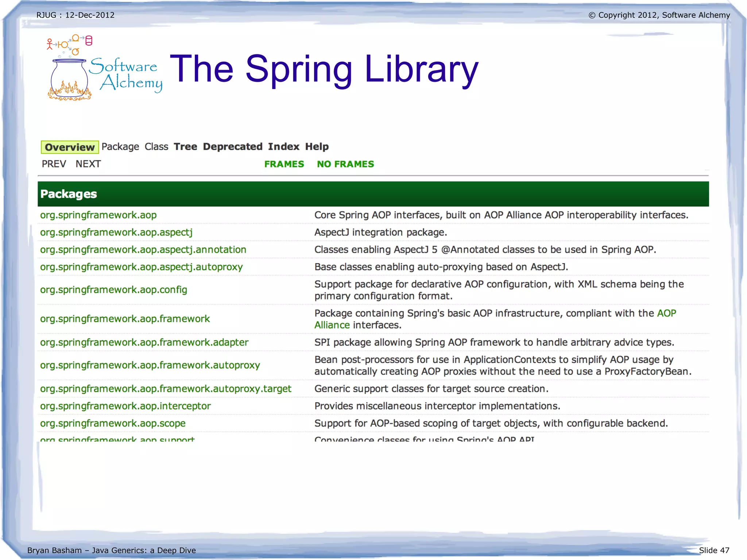Select the Overview navigation tab
The height and width of the screenshot is (560, 747).
pos(69,147)
